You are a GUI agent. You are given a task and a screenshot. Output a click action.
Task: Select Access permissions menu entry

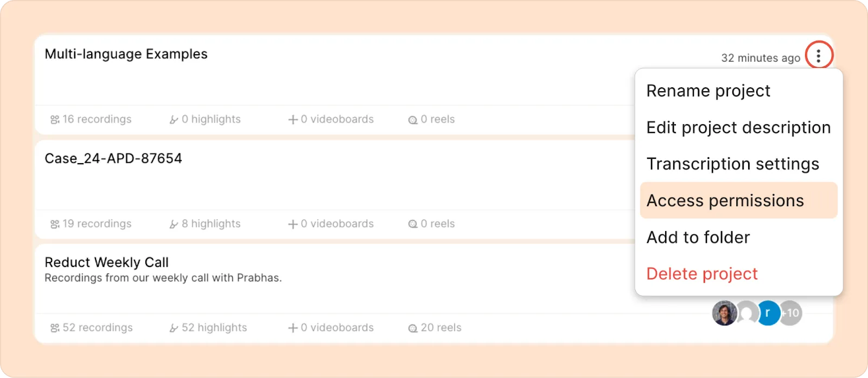click(x=739, y=201)
